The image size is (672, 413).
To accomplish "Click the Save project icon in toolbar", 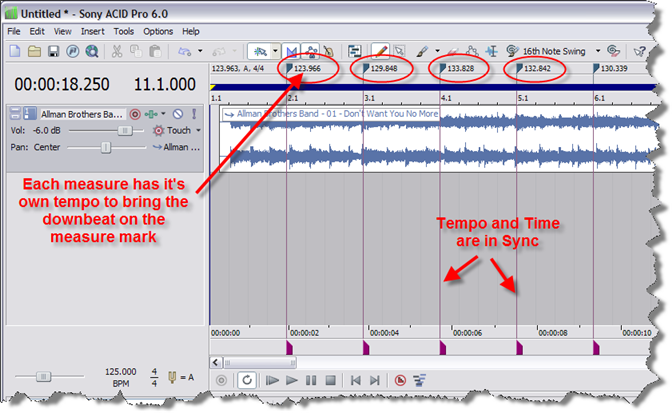I will click(x=53, y=50).
